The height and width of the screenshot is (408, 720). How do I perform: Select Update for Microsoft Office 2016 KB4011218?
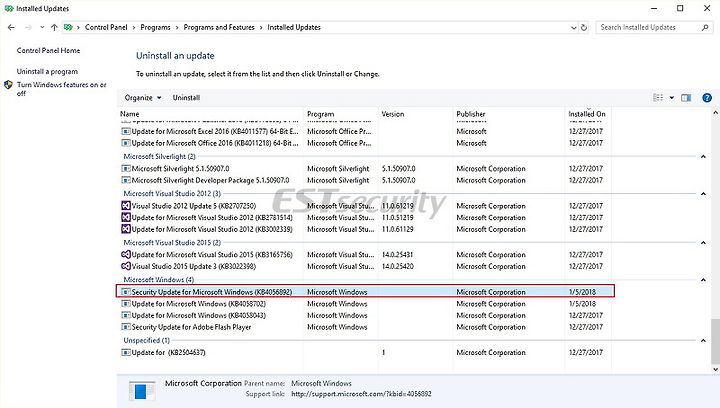coord(215,143)
